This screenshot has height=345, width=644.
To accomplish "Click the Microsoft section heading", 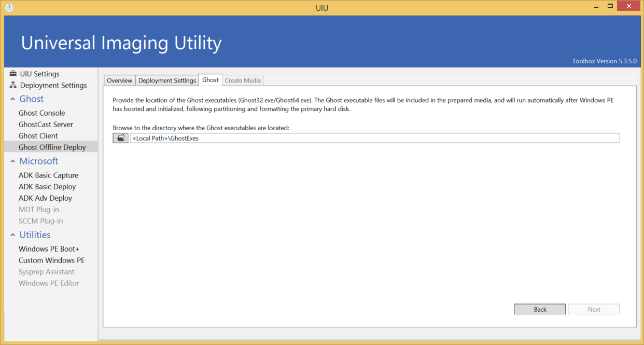I will 39,161.
